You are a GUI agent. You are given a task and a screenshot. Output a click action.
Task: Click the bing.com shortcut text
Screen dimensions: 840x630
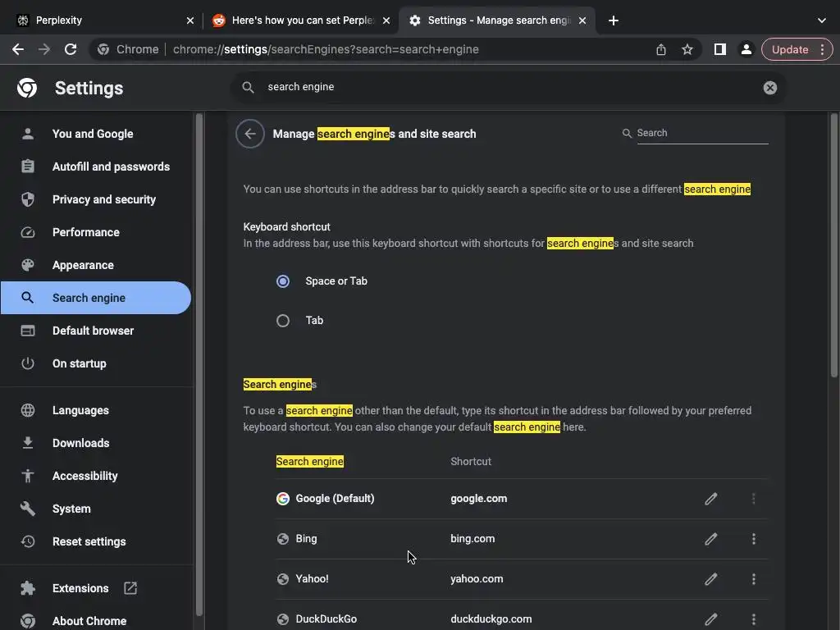(472, 538)
